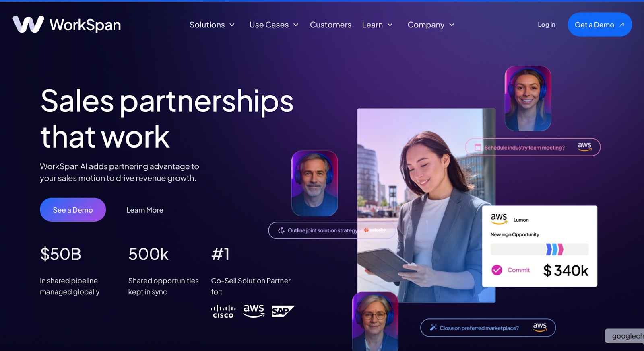The image size is (644, 351).
Task: Click the calendar icon in Schedule meeting pill
Action: (478, 147)
